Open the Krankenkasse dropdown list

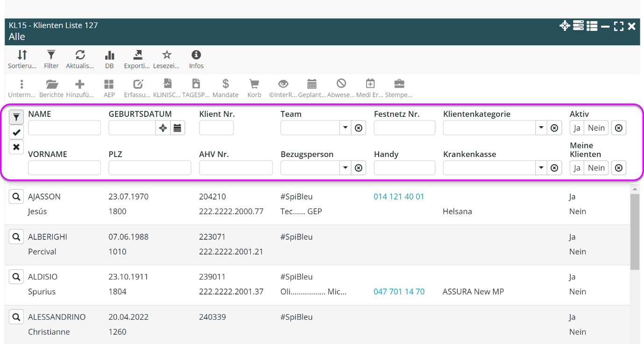[x=541, y=168]
